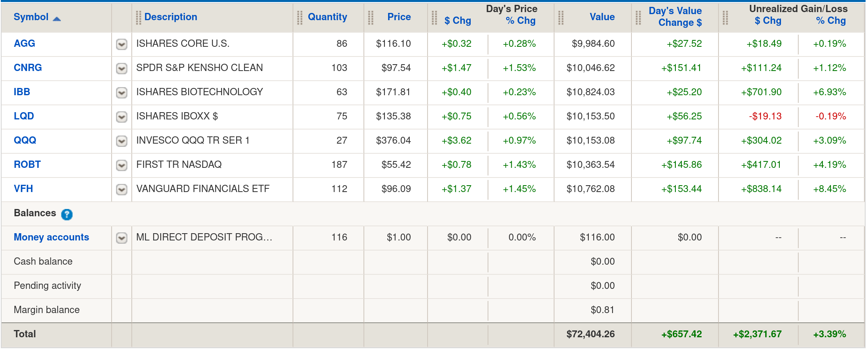Click the sort arrow next to Symbol

[57, 19]
